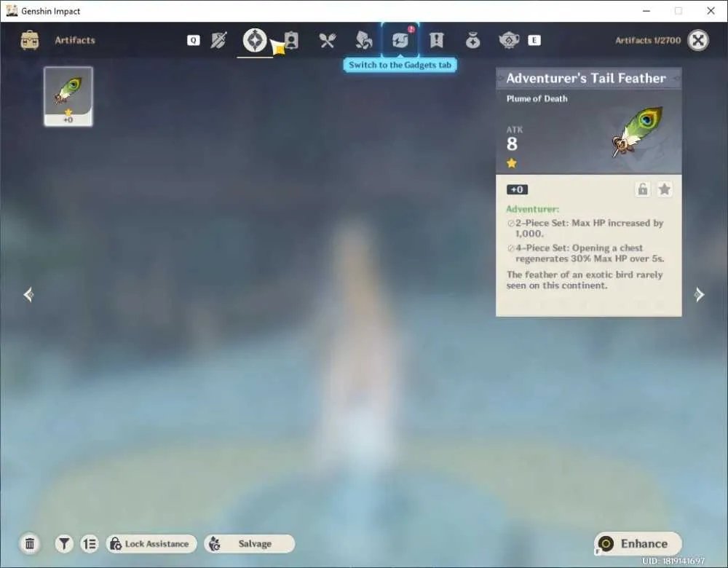Open the artifact filter options
Viewport: 728px width, 568px height.
click(x=64, y=544)
